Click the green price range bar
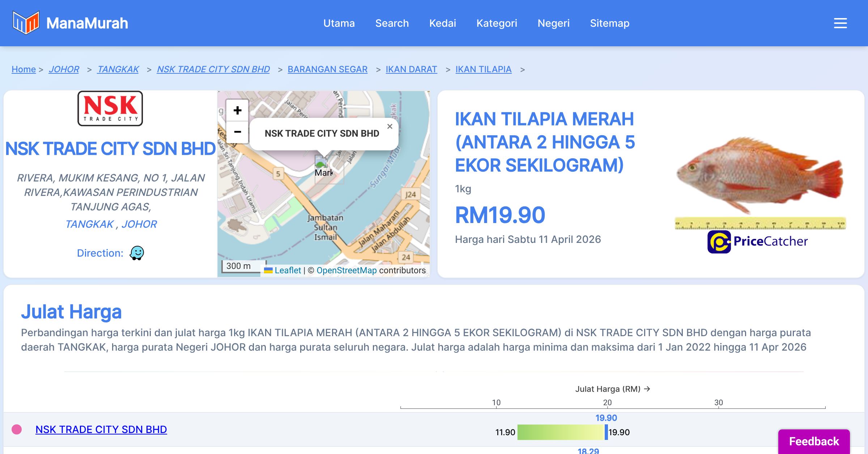The height and width of the screenshot is (454, 868). (561, 432)
